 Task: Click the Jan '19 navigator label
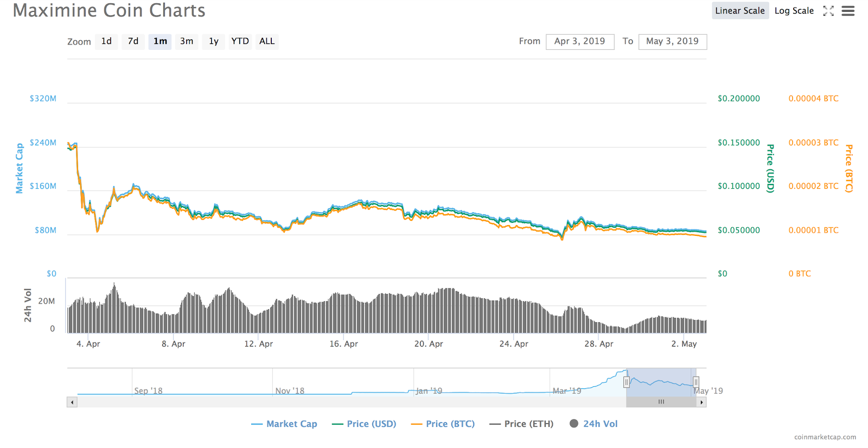point(429,391)
